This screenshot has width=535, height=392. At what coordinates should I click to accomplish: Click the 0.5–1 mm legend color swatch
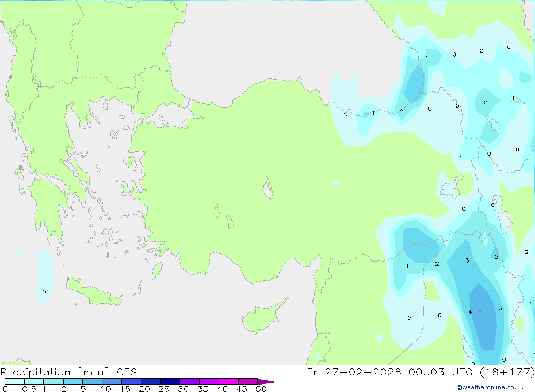click(x=34, y=381)
